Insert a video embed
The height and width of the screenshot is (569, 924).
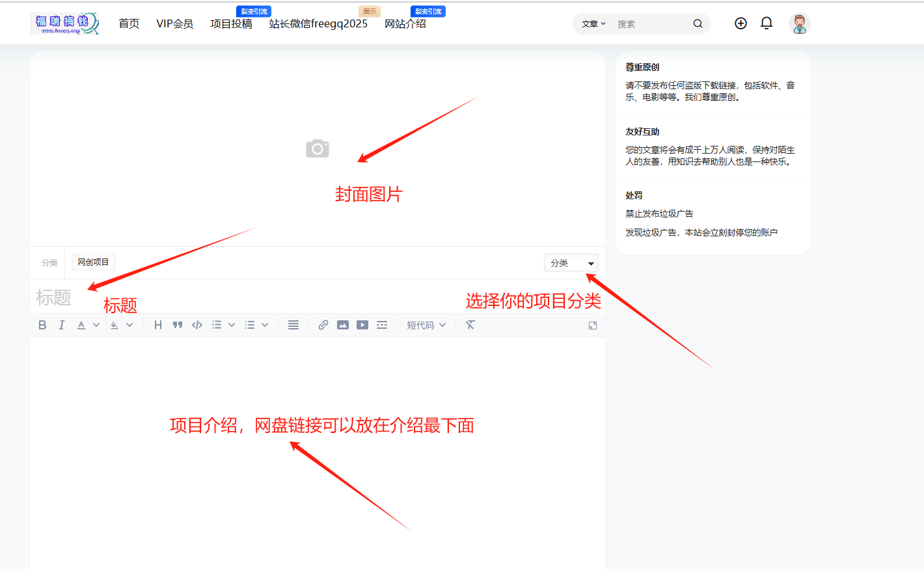(x=362, y=325)
